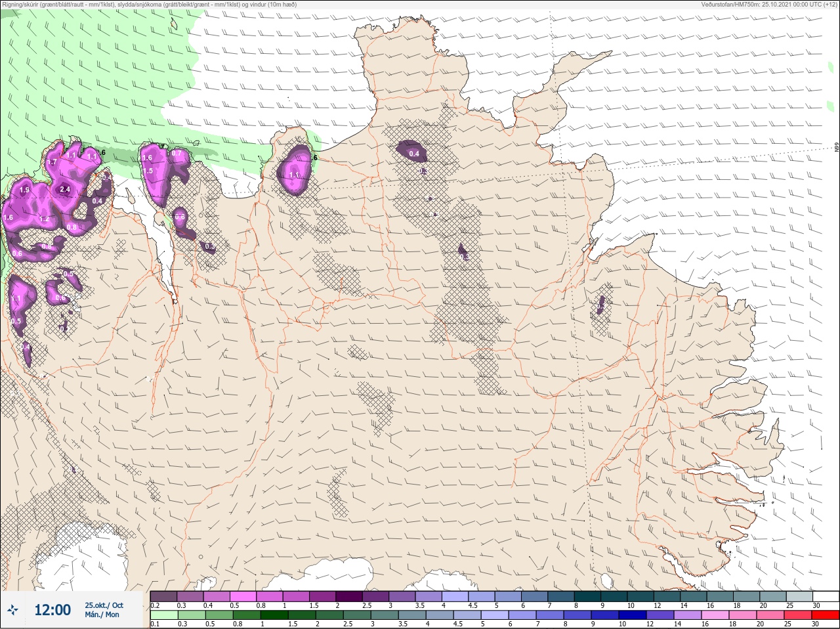Click the 'Veðurstofan/HM750m' run time caption
The width and height of the screenshot is (840, 629).
(769, 4)
